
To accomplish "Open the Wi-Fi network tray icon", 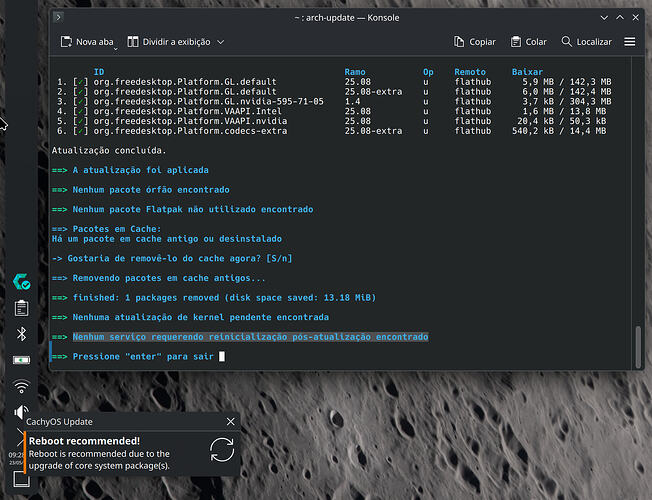I will point(21,386).
